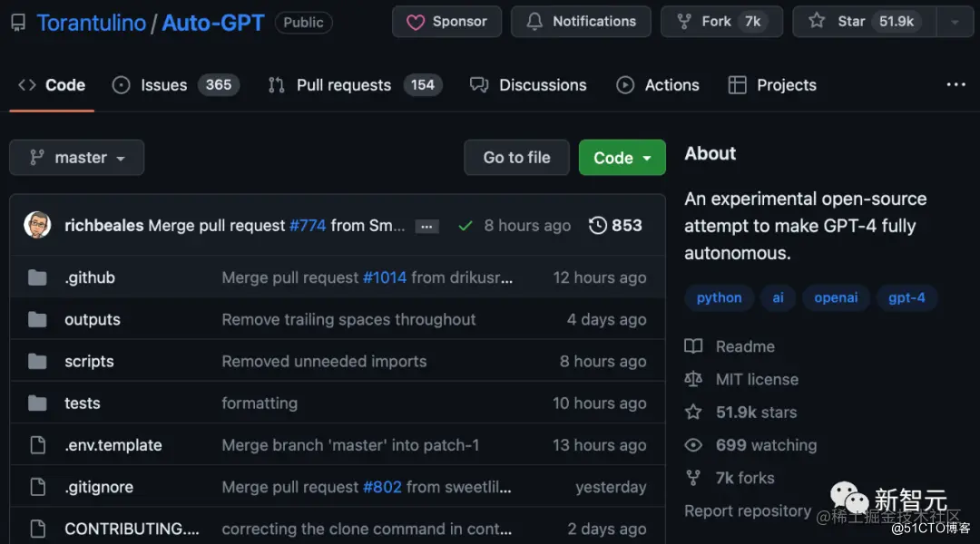The height and width of the screenshot is (544, 980).
Task: Open commit 'Remove trailing spaces throughout'
Action: 348,319
